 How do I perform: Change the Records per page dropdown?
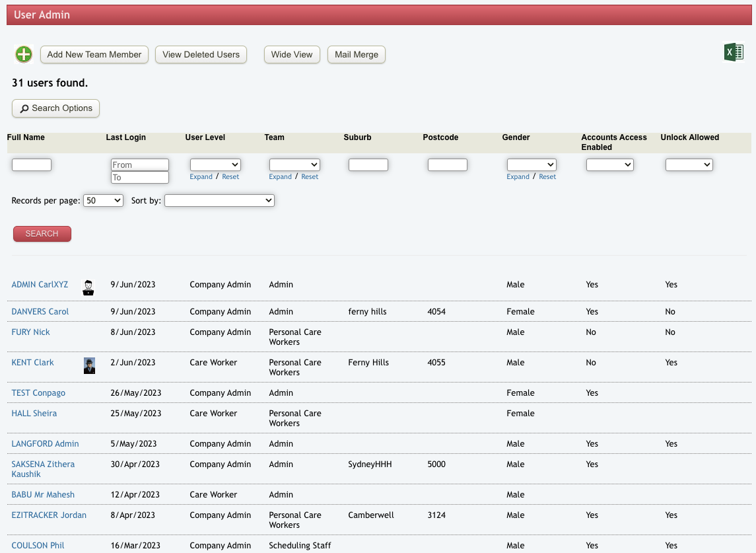tap(103, 200)
